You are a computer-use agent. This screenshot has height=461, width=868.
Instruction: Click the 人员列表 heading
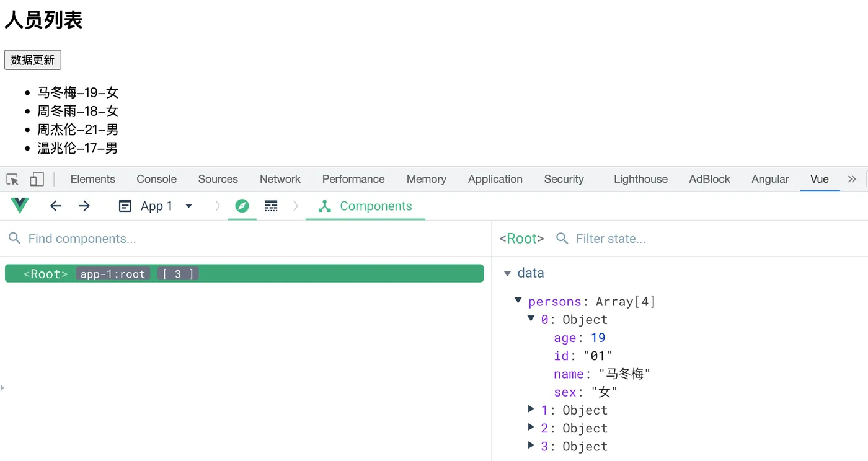(x=43, y=20)
